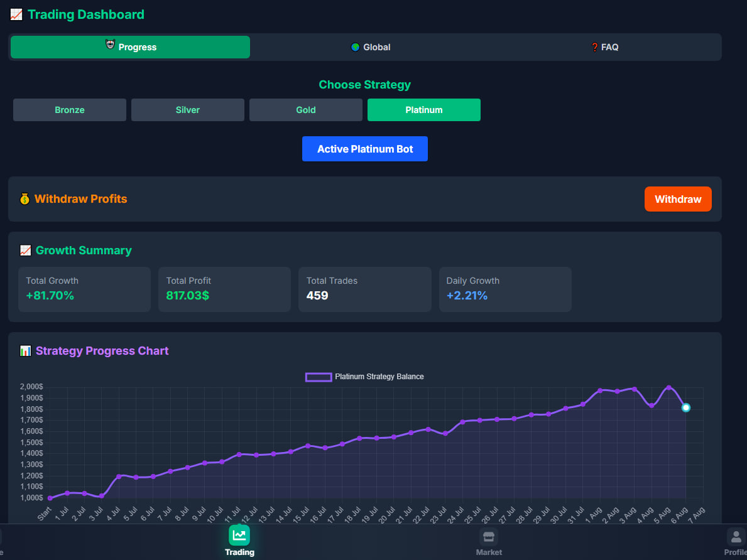Click the Strategy Progress Chart bar icon
Image resolution: width=747 pixels, height=560 pixels.
(x=25, y=351)
